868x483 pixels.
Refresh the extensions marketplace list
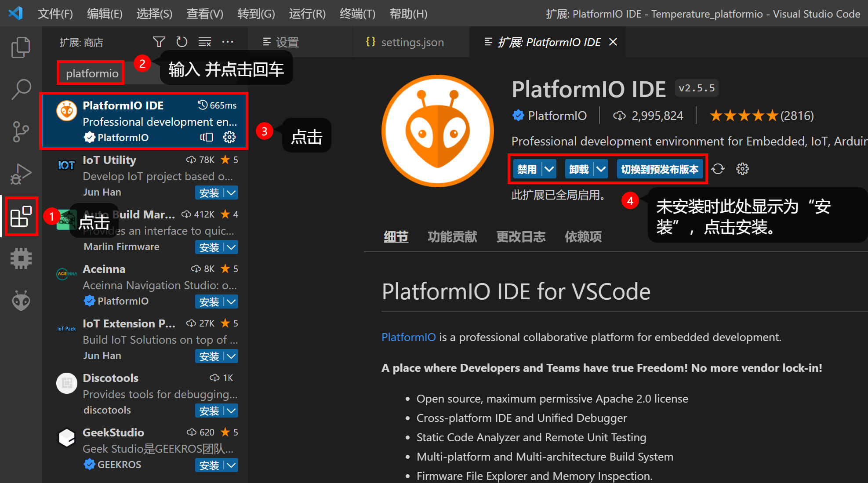tap(182, 42)
